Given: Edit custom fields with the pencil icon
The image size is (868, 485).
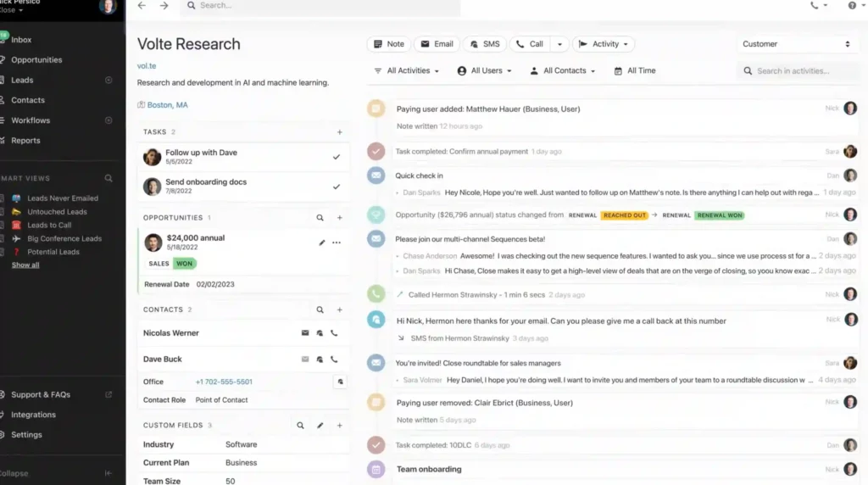Looking at the screenshot, I should [320, 426].
